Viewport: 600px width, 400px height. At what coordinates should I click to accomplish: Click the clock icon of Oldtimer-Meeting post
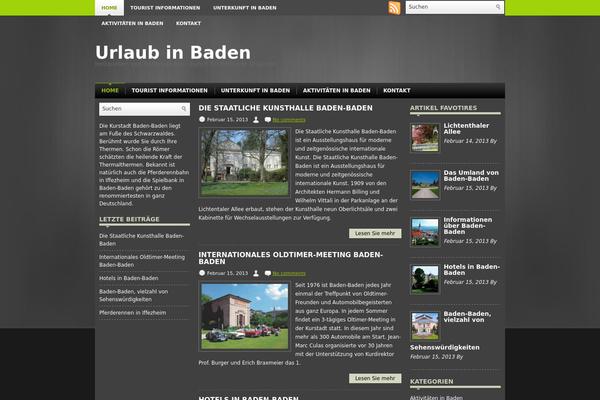pos(202,273)
